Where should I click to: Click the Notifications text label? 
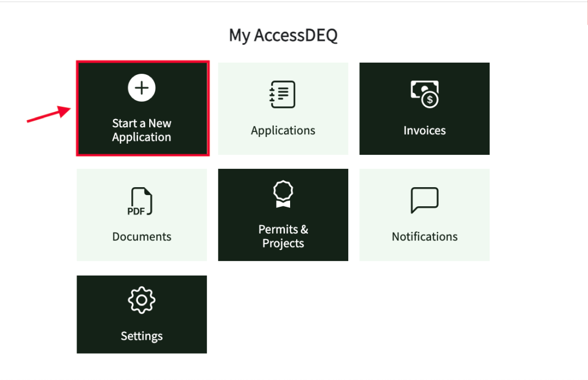click(x=424, y=236)
